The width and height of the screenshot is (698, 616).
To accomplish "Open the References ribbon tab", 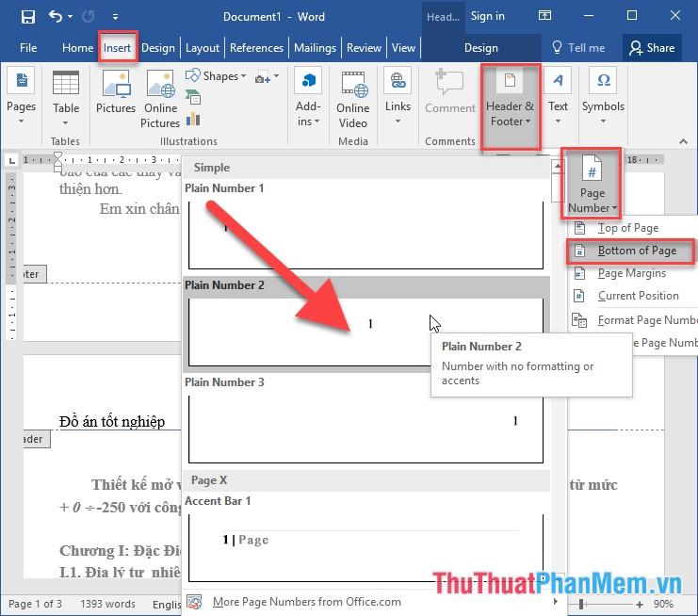I will (256, 48).
